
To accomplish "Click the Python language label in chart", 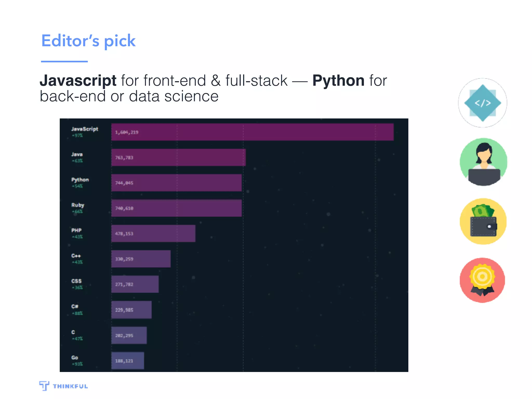I will 80,180.
